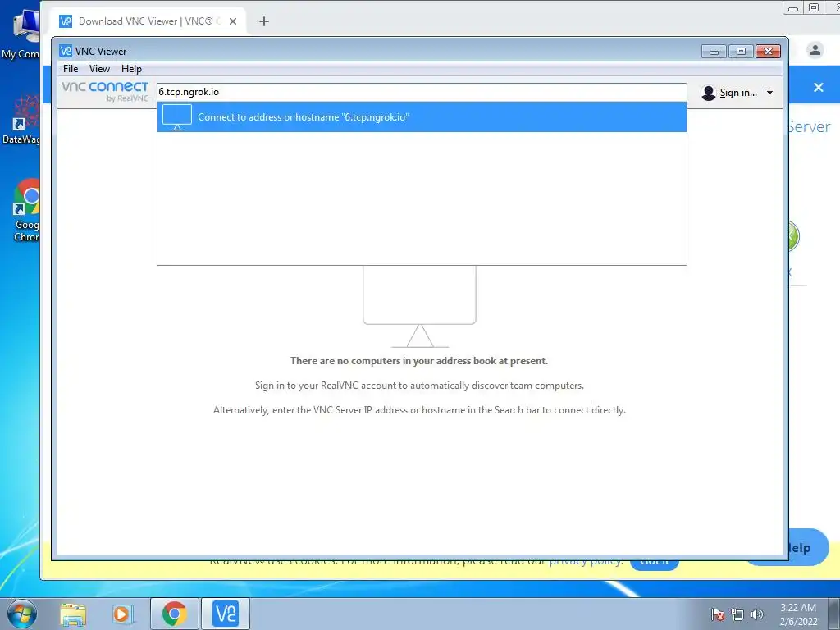The image size is (840, 630).
Task: Click the network tray icon
Action: click(x=737, y=614)
